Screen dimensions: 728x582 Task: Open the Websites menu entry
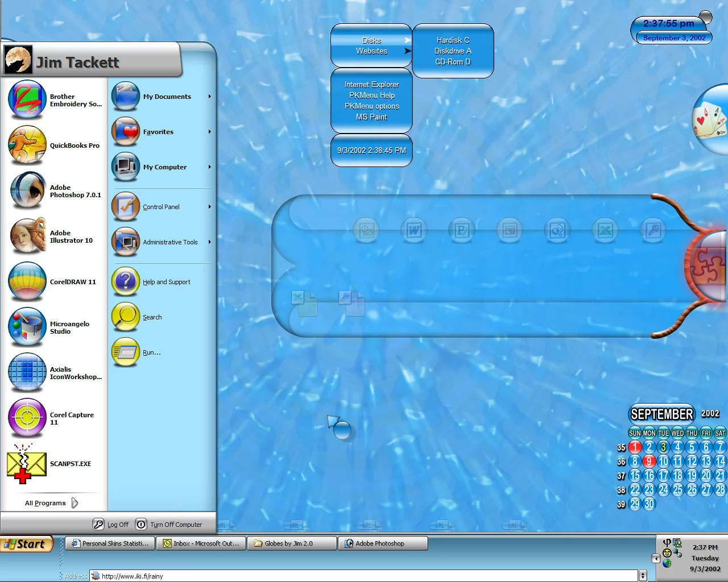371,51
